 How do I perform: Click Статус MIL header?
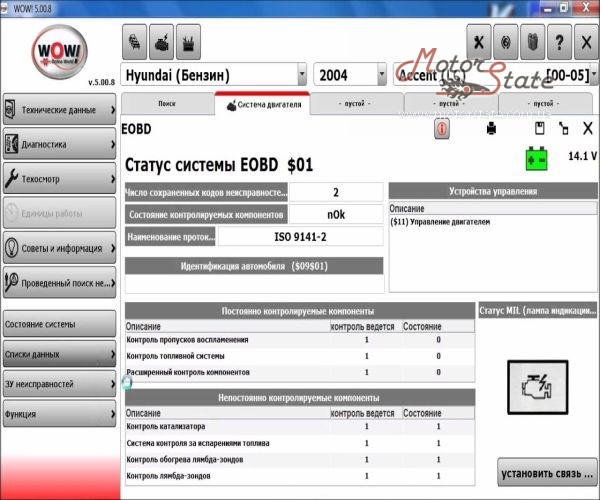pos(538,310)
